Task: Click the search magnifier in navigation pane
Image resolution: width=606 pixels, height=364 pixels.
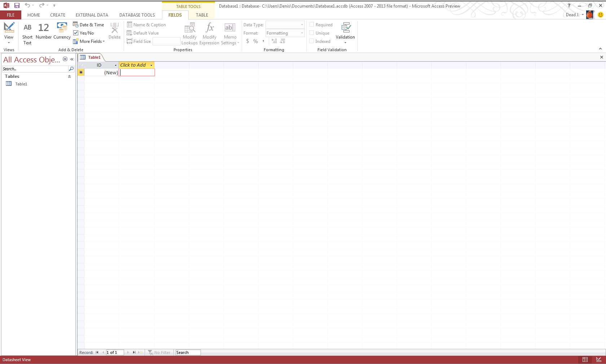Action: (71, 69)
